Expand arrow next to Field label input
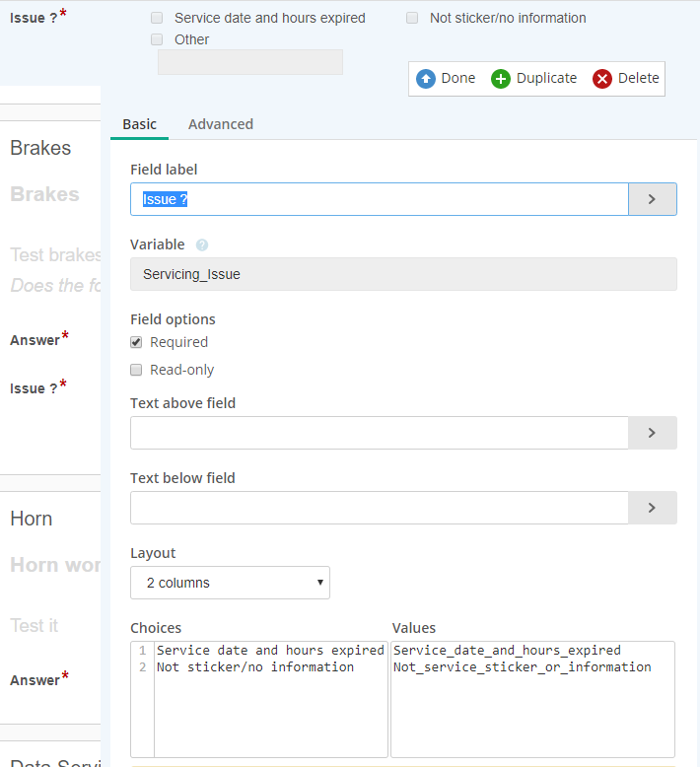The width and height of the screenshot is (700, 767). point(652,199)
